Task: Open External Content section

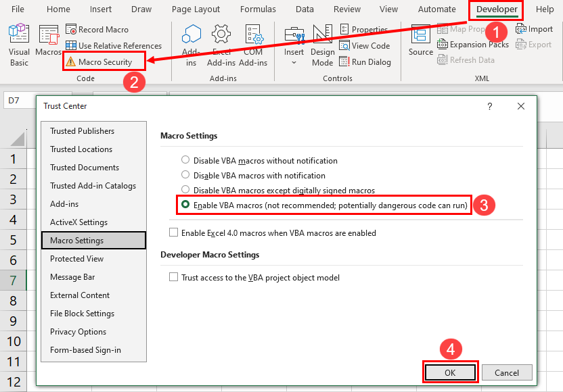Action: 93,295
